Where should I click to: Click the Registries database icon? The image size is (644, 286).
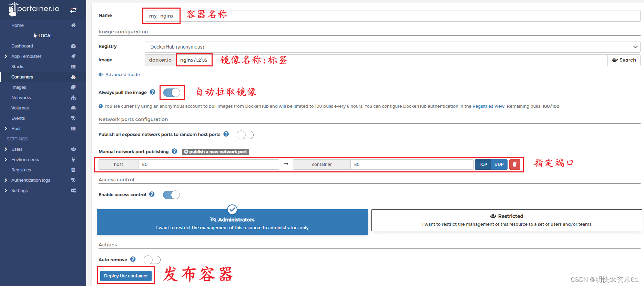73,170
